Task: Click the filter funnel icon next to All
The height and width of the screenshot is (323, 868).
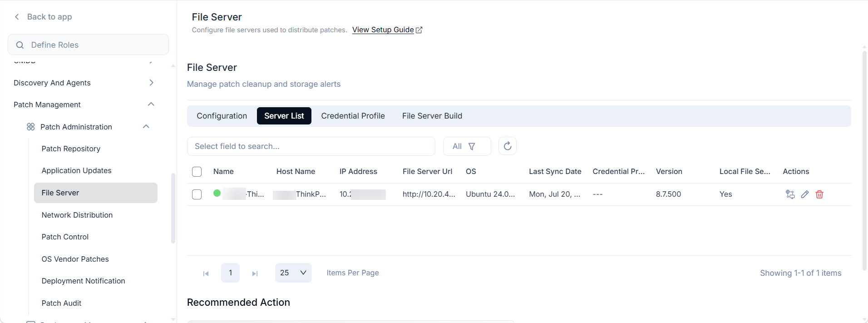Action: [472, 146]
